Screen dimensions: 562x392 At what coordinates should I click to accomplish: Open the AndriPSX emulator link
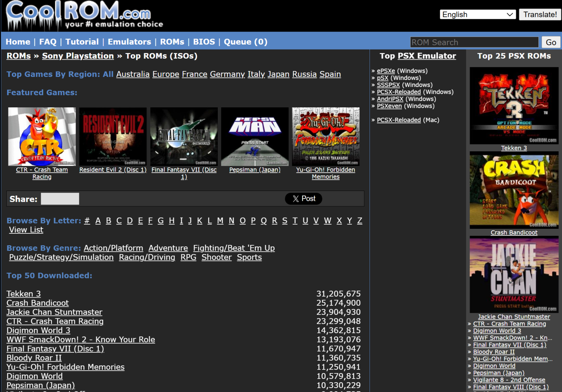pyautogui.click(x=390, y=99)
